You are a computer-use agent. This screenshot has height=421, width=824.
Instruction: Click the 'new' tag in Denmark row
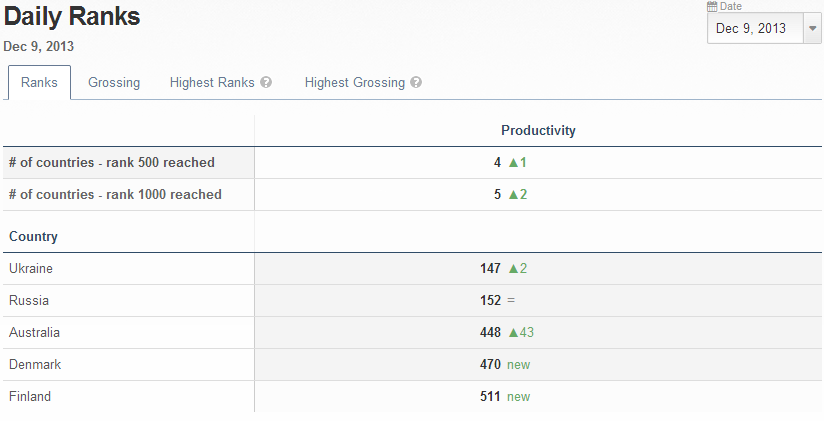click(x=518, y=365)
